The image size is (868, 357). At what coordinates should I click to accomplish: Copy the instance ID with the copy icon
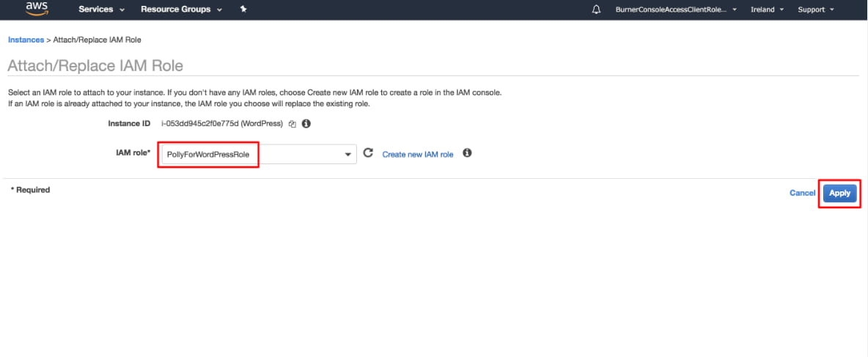(x=293, y=124)
